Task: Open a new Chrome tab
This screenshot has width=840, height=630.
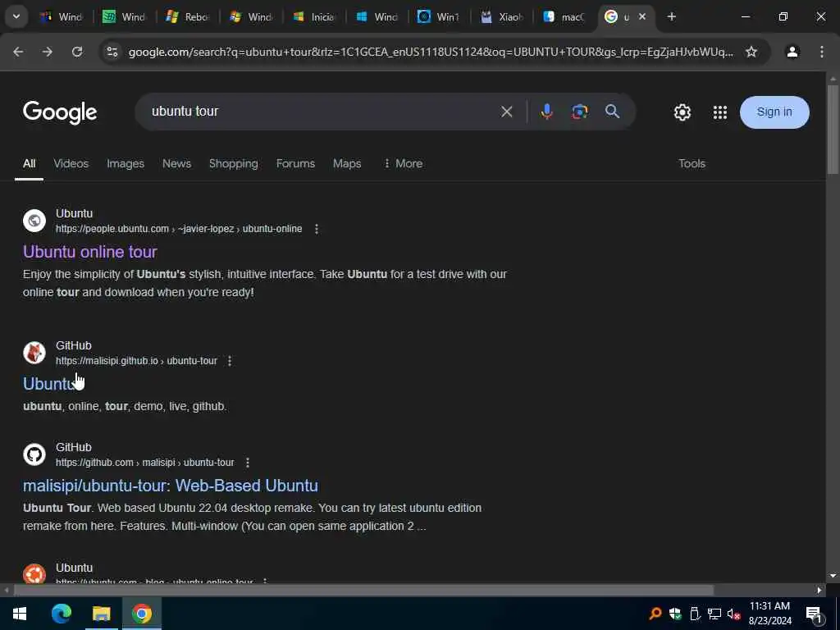Action: click(x=672, y=16)
